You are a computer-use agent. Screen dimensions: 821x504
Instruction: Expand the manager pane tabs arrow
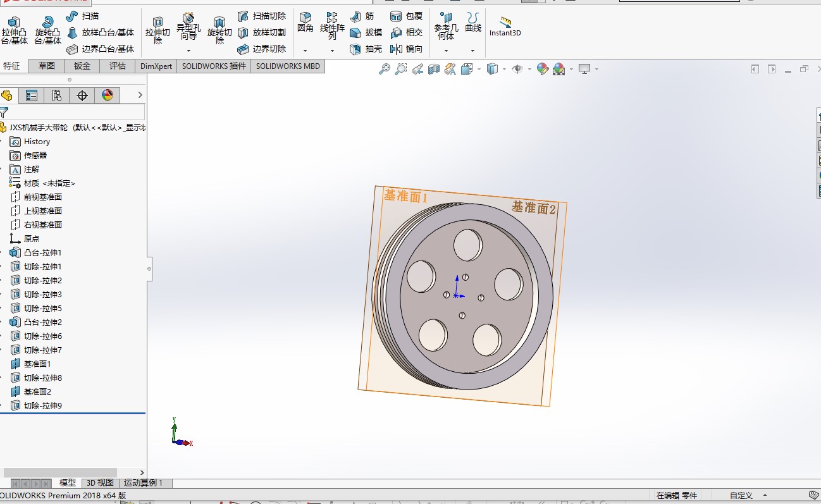click(140, 95)
